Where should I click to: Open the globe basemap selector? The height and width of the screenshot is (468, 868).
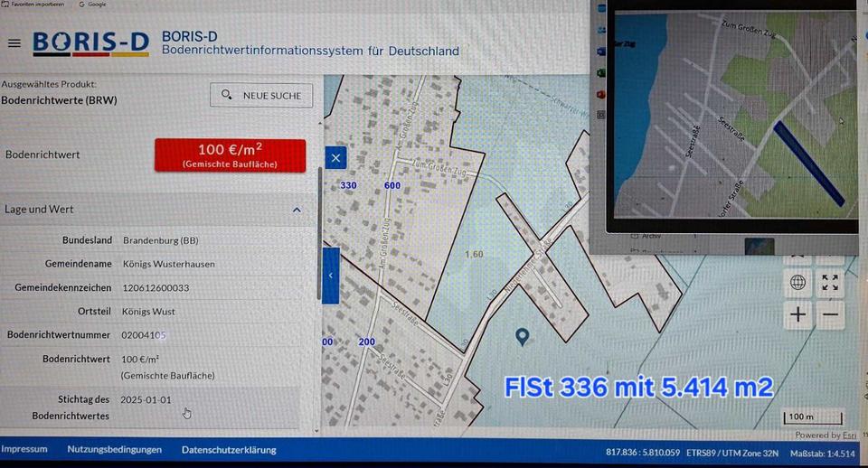click(x=797, y=283)
